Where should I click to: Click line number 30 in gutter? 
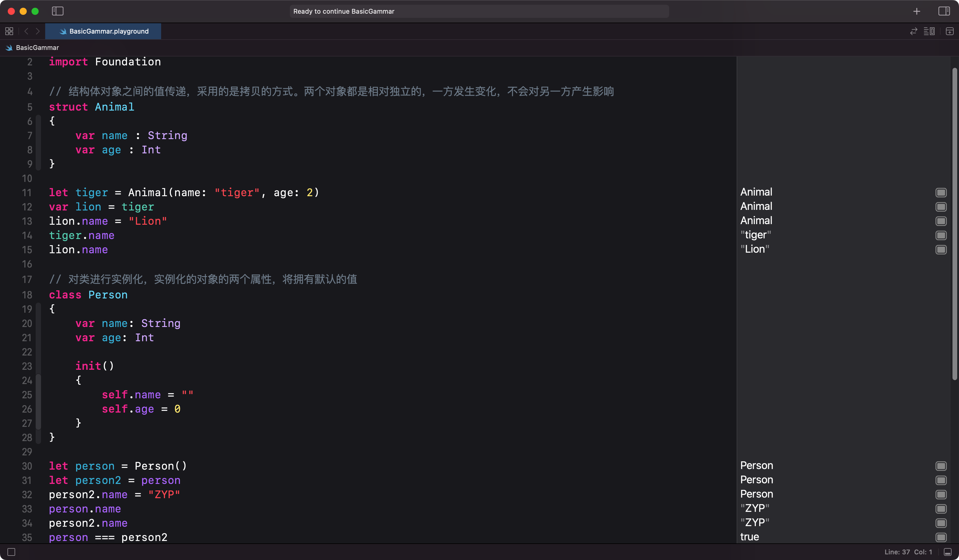[x=27, y=466]
